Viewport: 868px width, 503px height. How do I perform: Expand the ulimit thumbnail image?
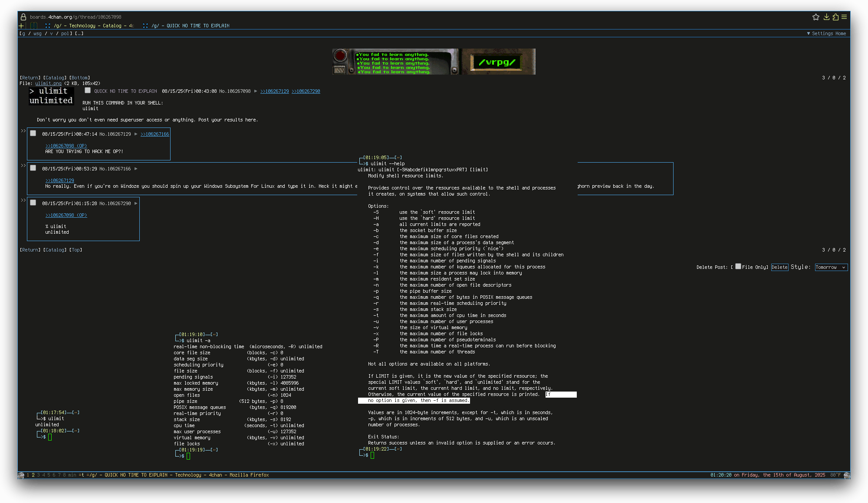click(x=51, y=96)
